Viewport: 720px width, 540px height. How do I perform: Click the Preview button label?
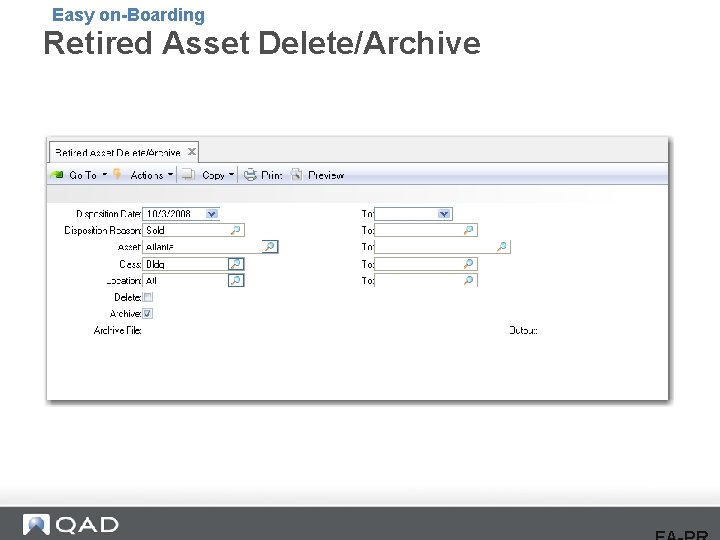point(326,175)
